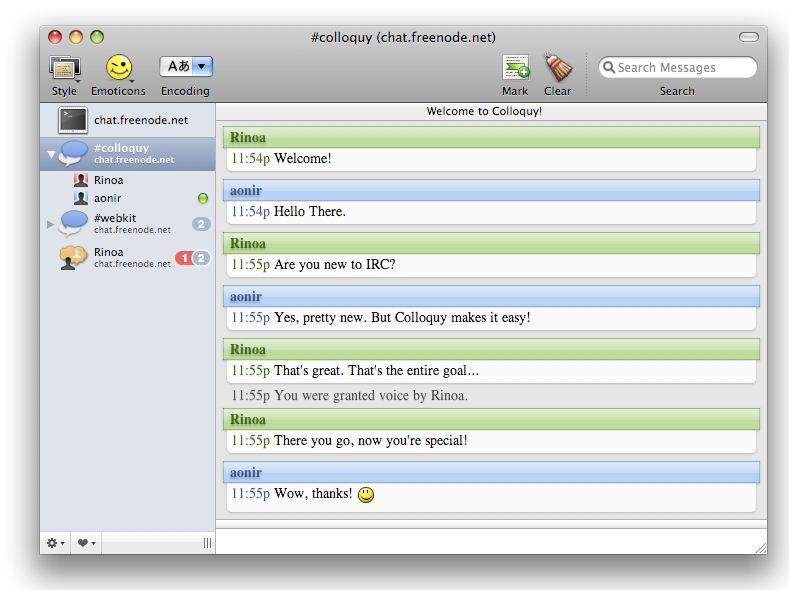Screen dimensions: 789x590
Task: Open the Style toolbar icon
Action: coord(64,68)
